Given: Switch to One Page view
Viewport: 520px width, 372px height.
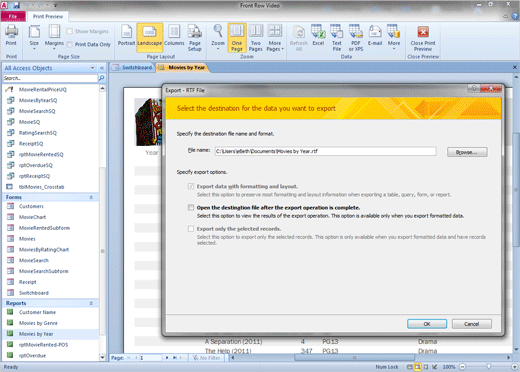Looking at the screenshot, I should [237, 38].
